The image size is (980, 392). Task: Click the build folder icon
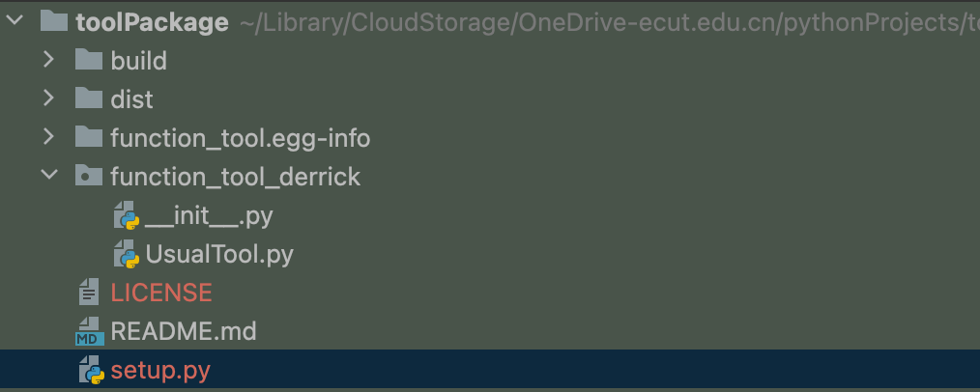(x=89, y=60)
